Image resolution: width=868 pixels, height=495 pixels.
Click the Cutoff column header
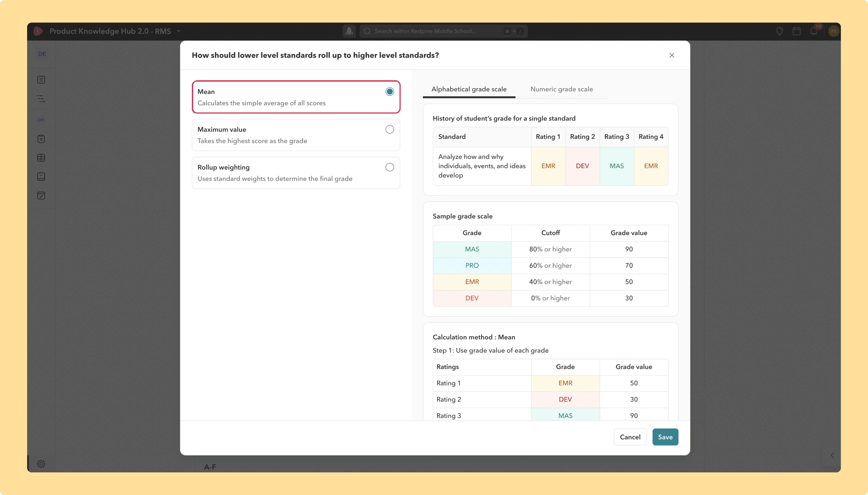[550, 233]
